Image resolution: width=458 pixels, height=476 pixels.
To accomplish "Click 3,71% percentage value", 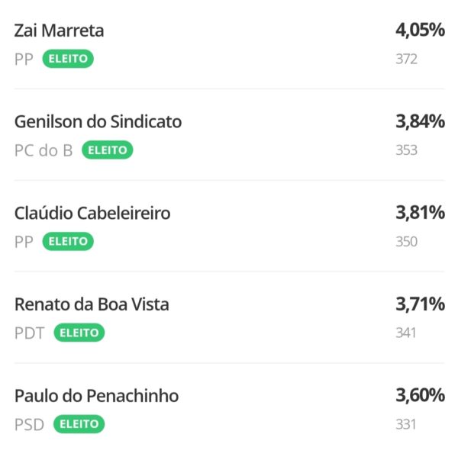I will tap(419, 304).
